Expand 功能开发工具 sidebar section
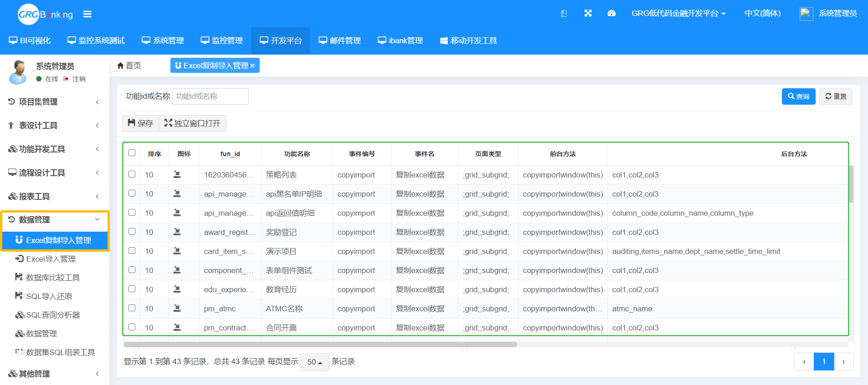This screenshot has width=868, height=385. pyautogui.click(x=55, y=149)
